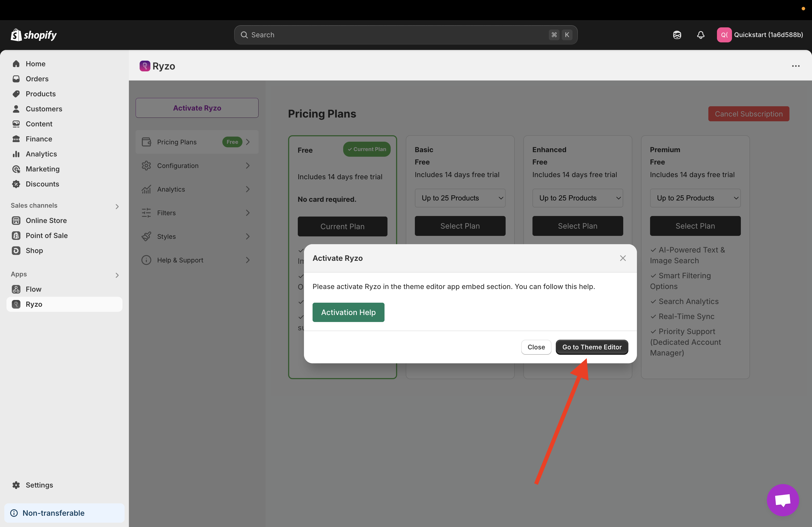The width and height of the screenshot is (812, 527).
Task: Click the Quickstart (1a6d588b) store name
Action: tap(768, 35)
